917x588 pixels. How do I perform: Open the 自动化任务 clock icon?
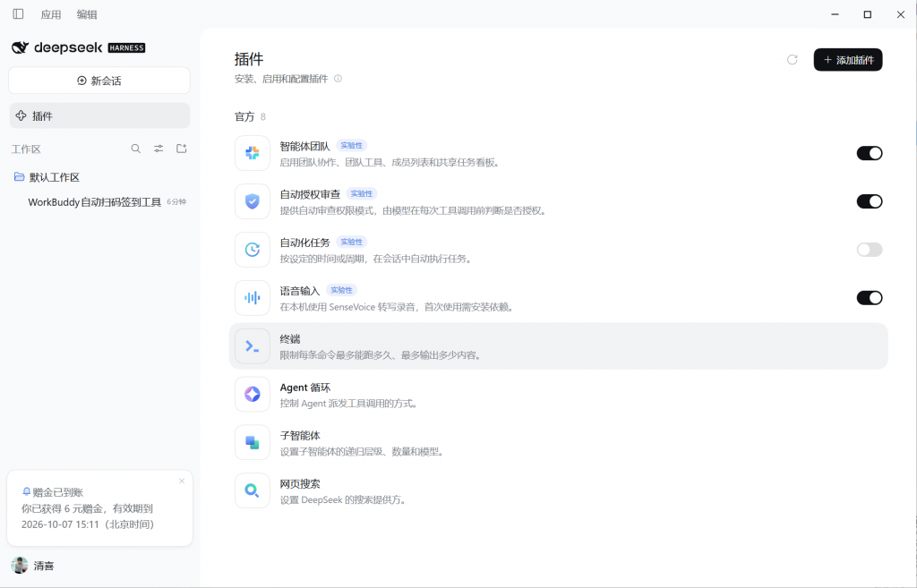[252, 250]
